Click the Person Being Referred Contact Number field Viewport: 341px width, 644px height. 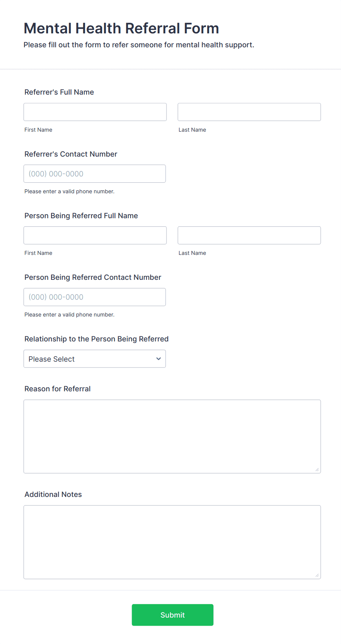pyautogui.click(x=95, y=297)
